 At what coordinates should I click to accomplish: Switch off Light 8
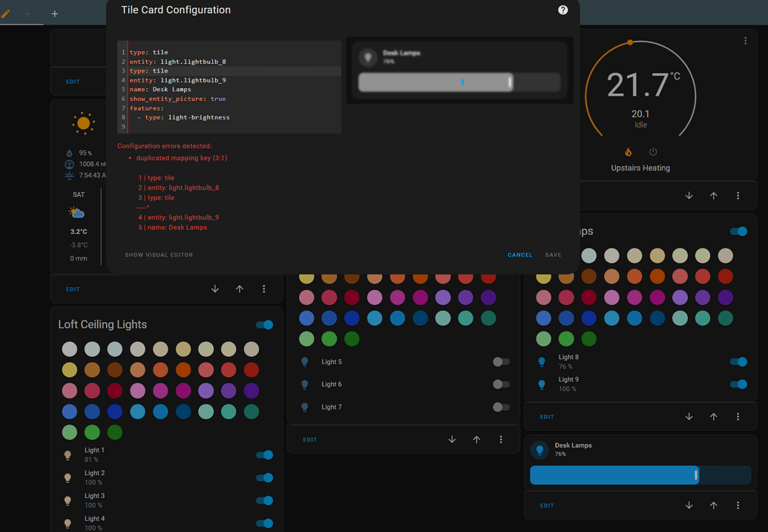coord(738,361)
